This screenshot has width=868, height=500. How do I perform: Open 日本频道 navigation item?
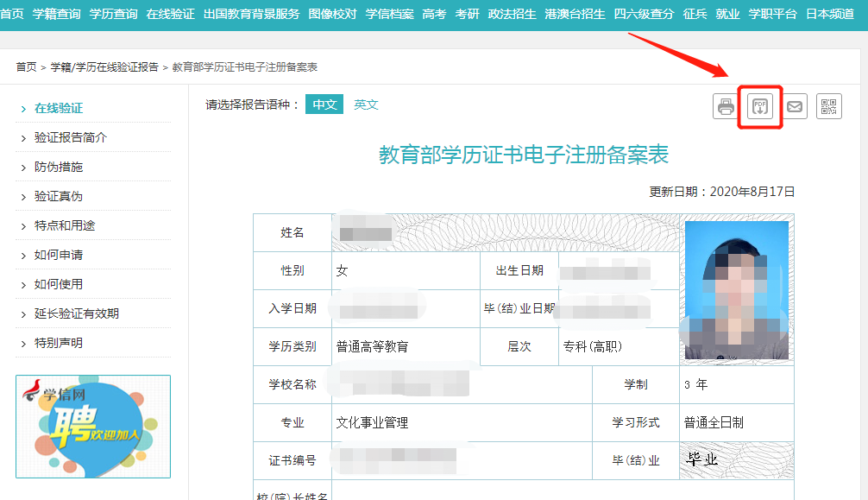(x=830, y=14)
